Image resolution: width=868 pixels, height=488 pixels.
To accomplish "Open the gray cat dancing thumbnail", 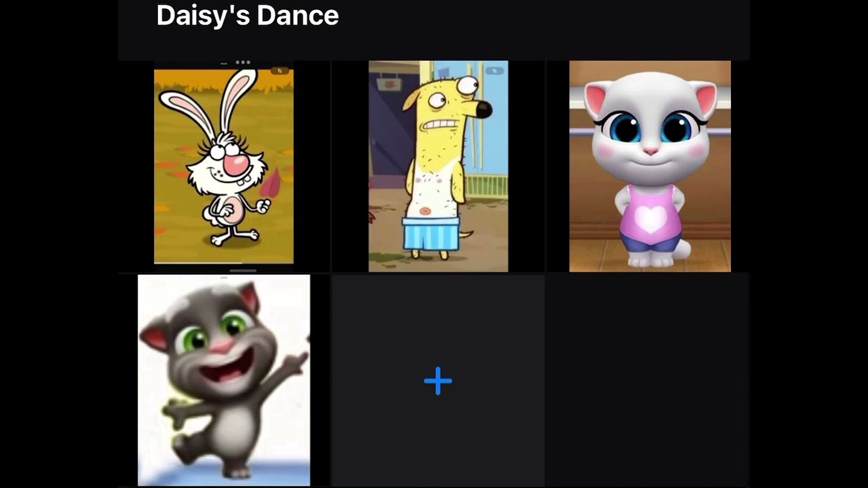I will (224, 380).
